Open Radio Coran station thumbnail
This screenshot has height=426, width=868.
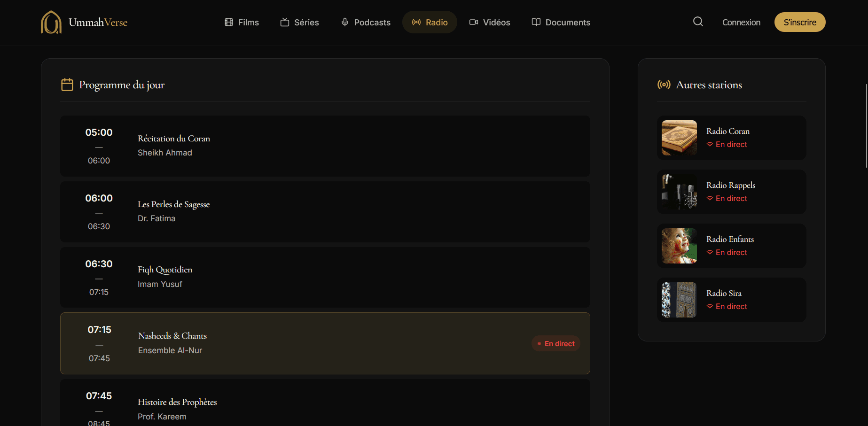pyautogui.click(x=679, y=138)
